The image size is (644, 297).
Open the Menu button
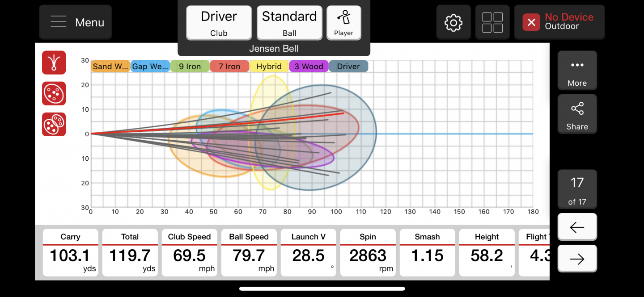pyautogui.click(x=76, y=22)
